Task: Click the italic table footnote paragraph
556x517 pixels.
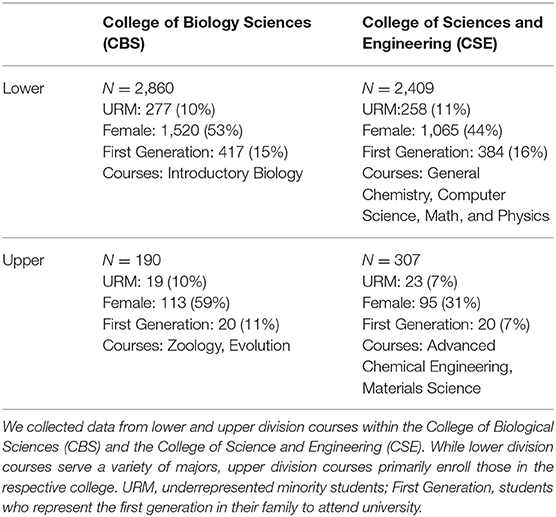Action: click(x=278, y=467)
